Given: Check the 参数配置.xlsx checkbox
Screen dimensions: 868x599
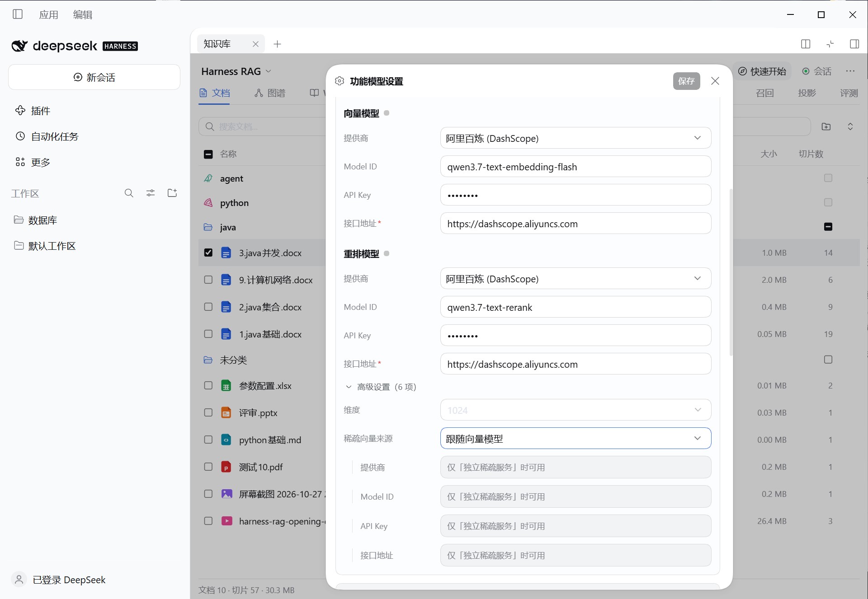Looking at the screenshot, I should point(208,385).
